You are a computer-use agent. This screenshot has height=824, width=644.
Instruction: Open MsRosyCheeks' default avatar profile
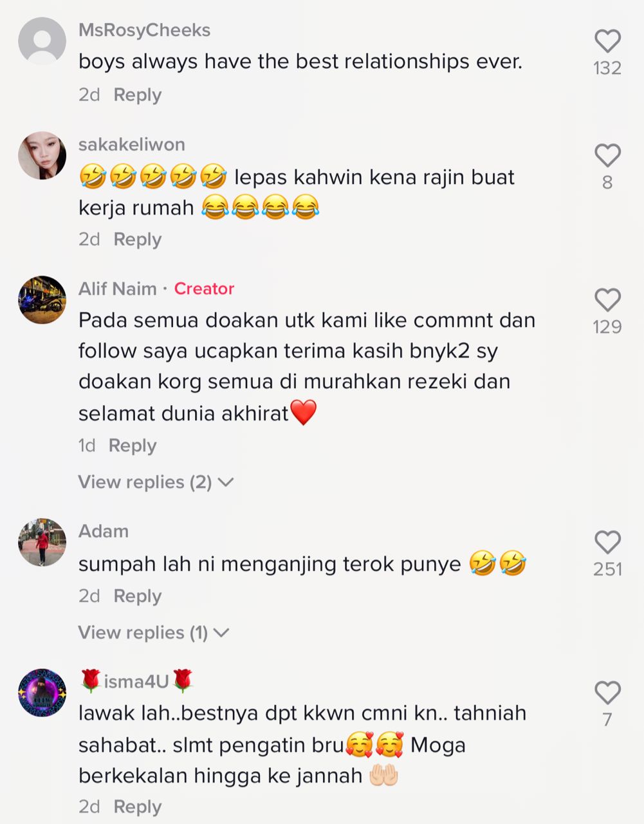42,41
